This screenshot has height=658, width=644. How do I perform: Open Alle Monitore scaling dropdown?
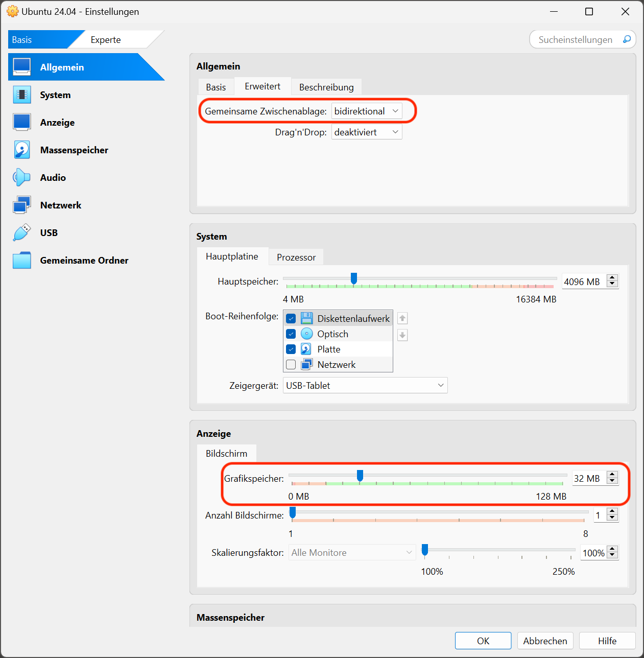click(x=352, y=552)
